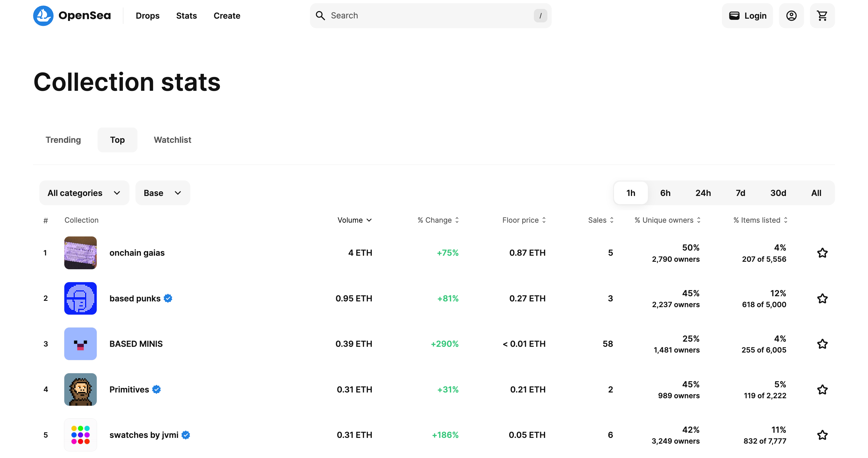Select the 6h time range
The height and width of the screenshot is (458, 868).
coord(665,193)
